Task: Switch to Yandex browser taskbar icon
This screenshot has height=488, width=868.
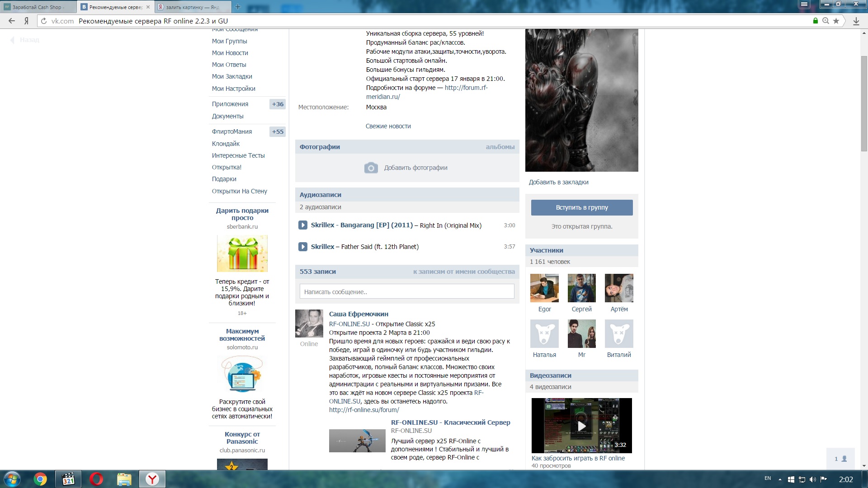Action: [x=152, y=479]
